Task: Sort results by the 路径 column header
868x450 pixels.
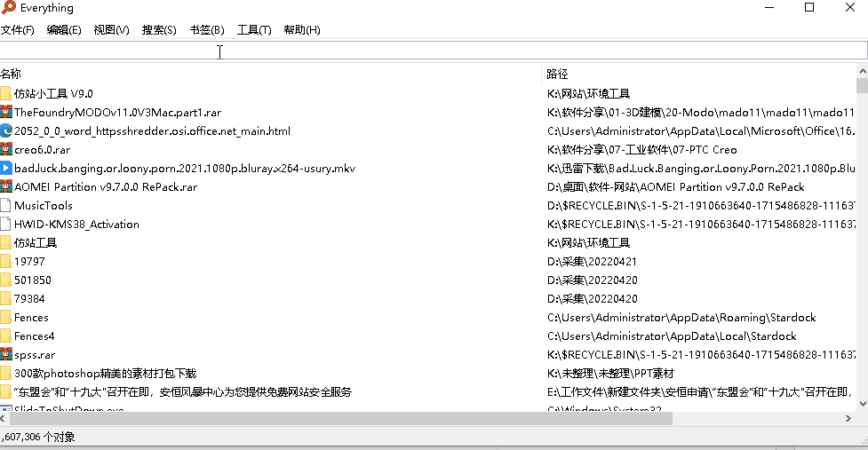Action: (x=558, y=74)
